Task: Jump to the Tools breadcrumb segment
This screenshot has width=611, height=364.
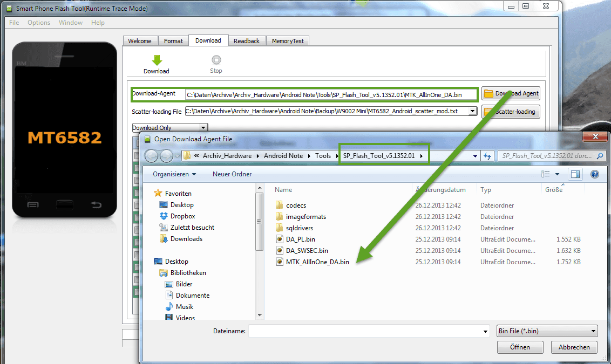Action: [x=323, y=156]
